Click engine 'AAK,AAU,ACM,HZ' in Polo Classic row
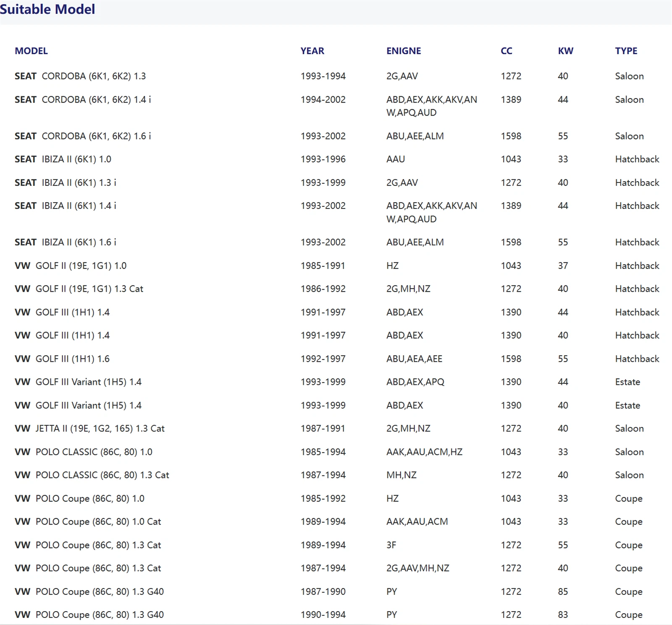The height and width of the screenshot is (625, 672). (x=424, y=452)
